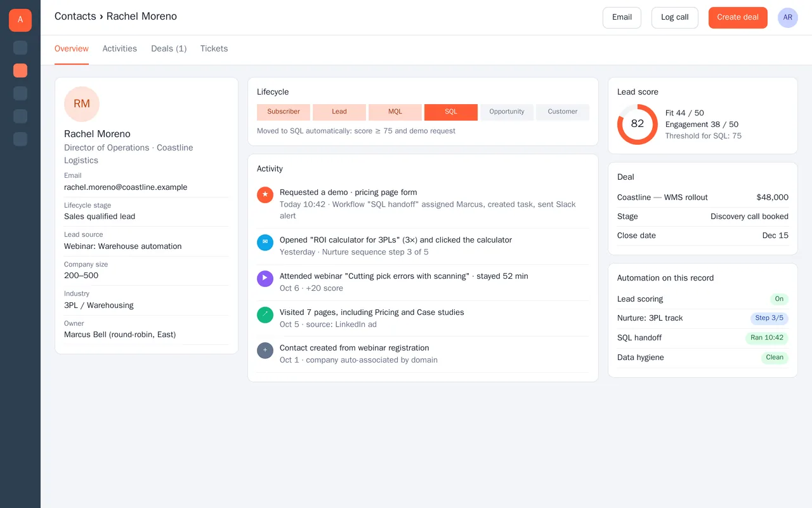Click the "3PL / Warehousing" industry value
812x508 pixels.
(99, 305)
